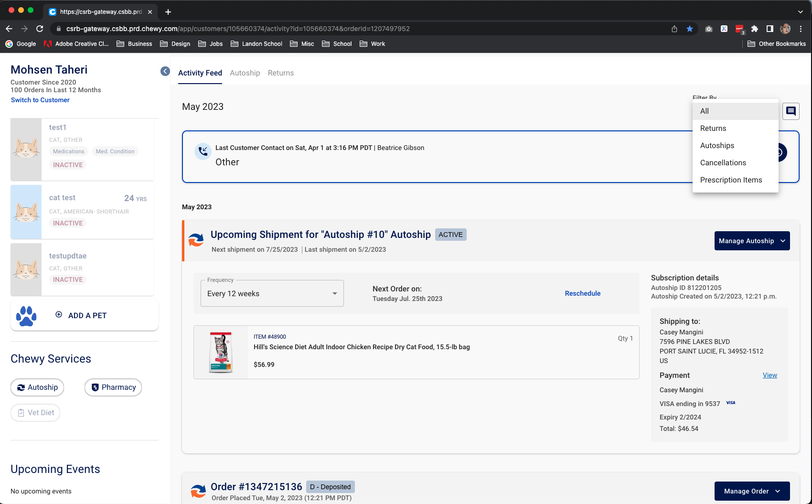Close the csrb-gateway browser tab
Image resolution: width=812 pixels, height=504 pixels.
[x=150, y=12]
